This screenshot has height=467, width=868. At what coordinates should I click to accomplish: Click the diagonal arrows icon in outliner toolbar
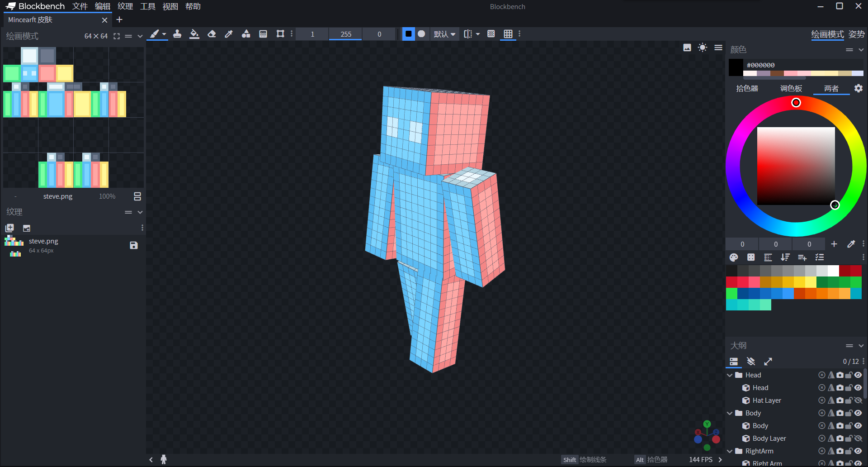(x=768, y=362)
